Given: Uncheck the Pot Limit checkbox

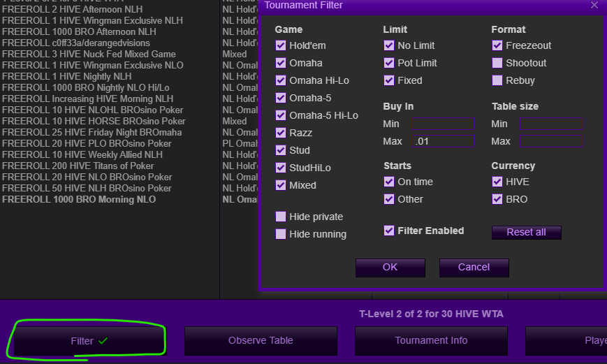Looking at the screenshot, I should click(x=389, y=63).
